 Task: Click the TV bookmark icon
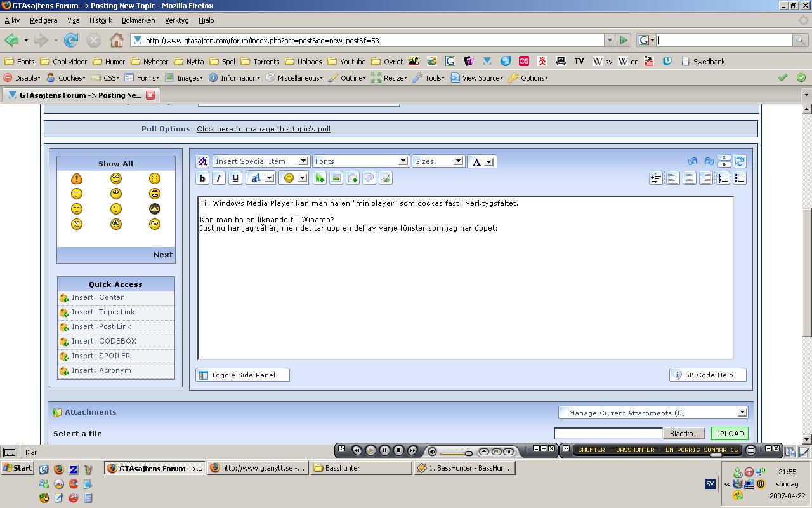579,61
